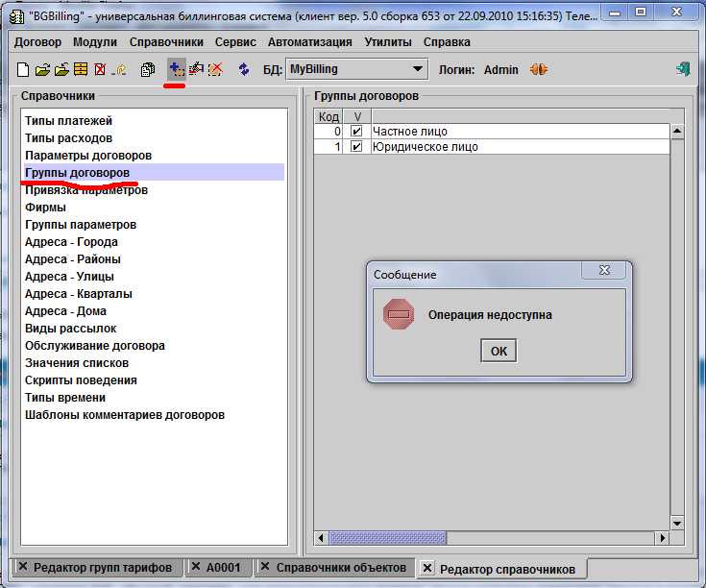Screen dimensions: 706x588
Task: Click the Код column header
Action: click(329, 116)
